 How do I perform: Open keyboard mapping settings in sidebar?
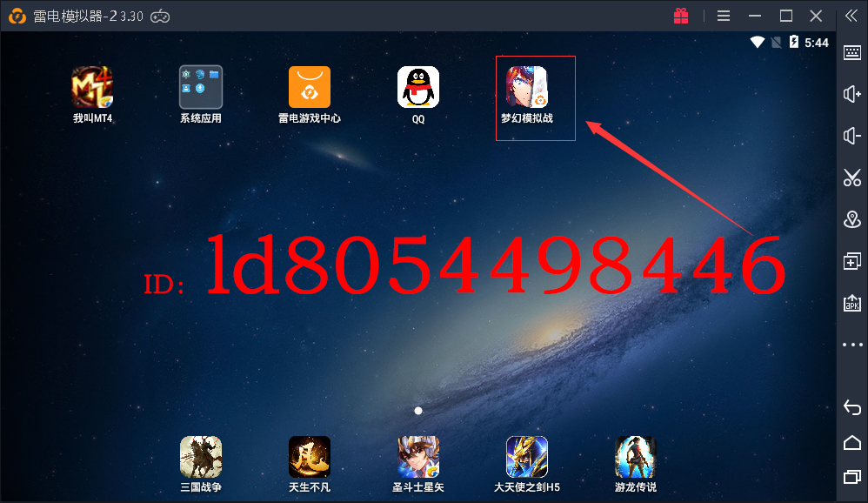tap(852, 53)
